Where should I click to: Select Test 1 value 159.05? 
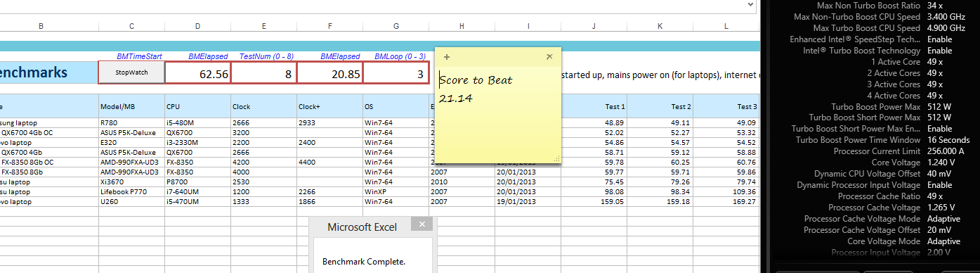click(594, 201)
